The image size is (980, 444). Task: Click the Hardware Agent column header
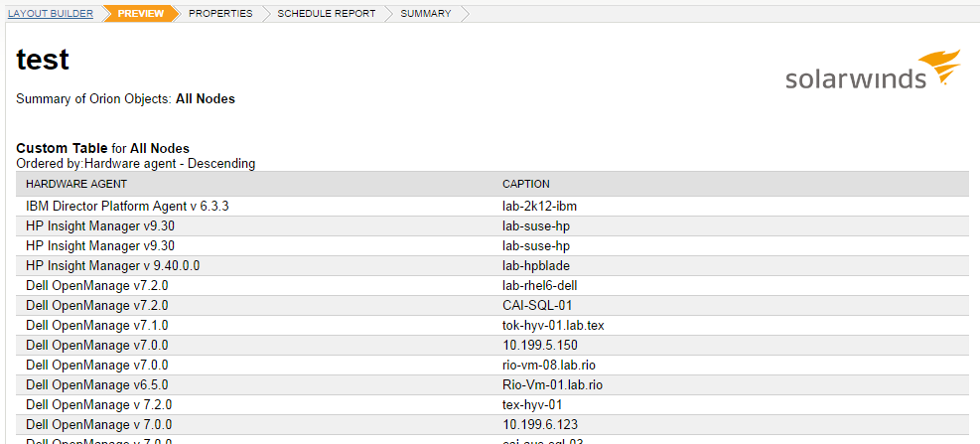(x=76, y=184)
